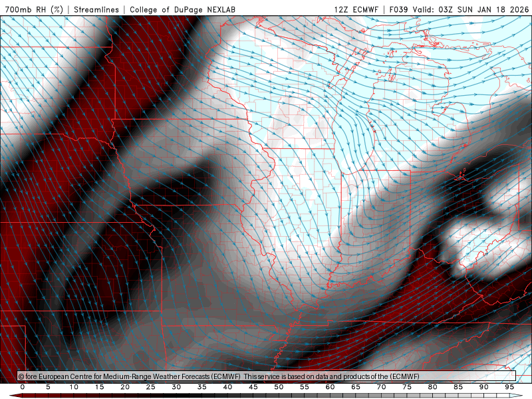Choose the 70 value on scale
Screen dimensions: 532x399
click(381, 387)
